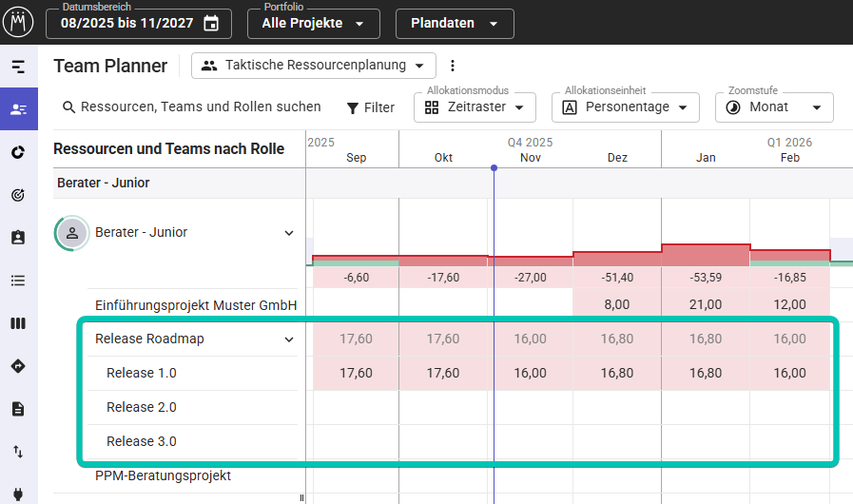Viewport: 853px width, 504px height.
Task: Click the Filter button
Action: [x=371, y=107]
